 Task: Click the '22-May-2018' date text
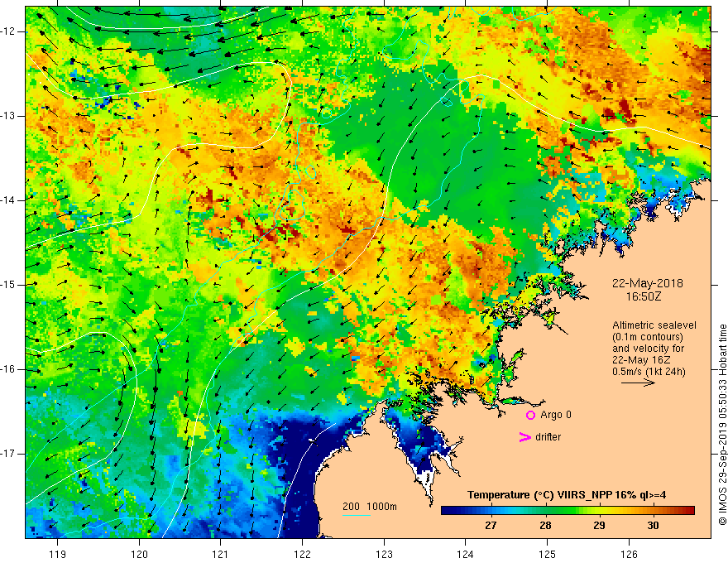click(x=647, y=283)
